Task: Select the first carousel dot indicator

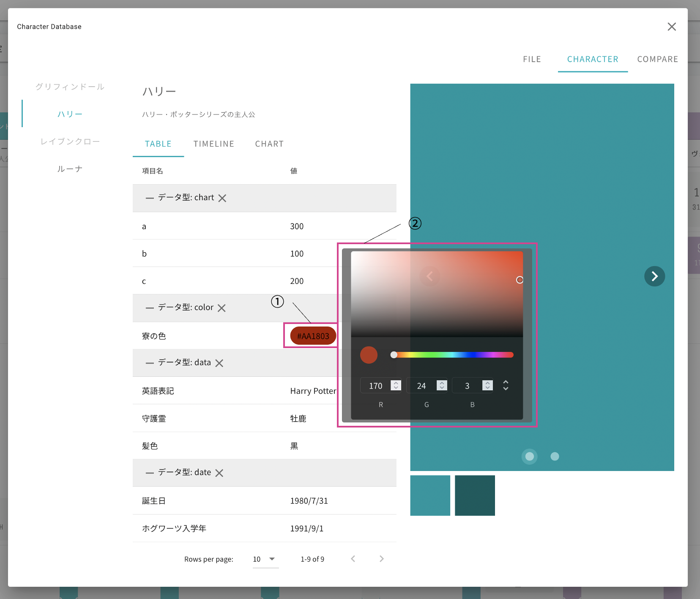Action: tap(529, 457)
